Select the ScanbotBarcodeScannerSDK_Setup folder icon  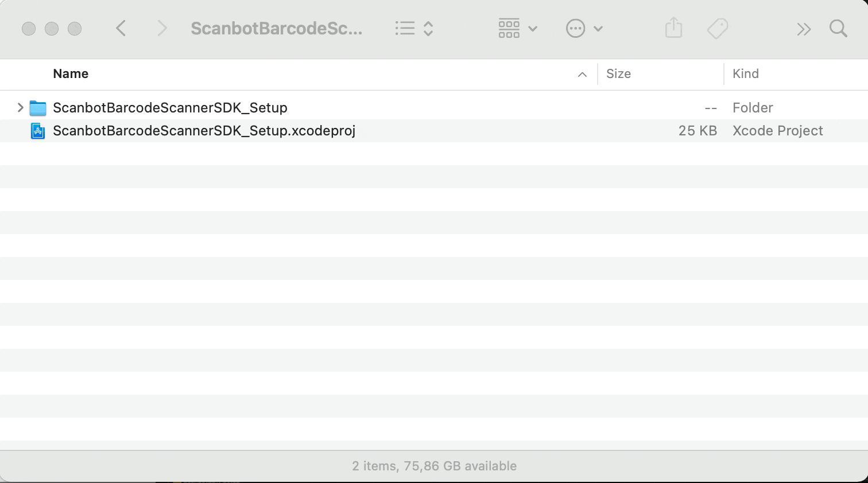(x=38, y=108)
